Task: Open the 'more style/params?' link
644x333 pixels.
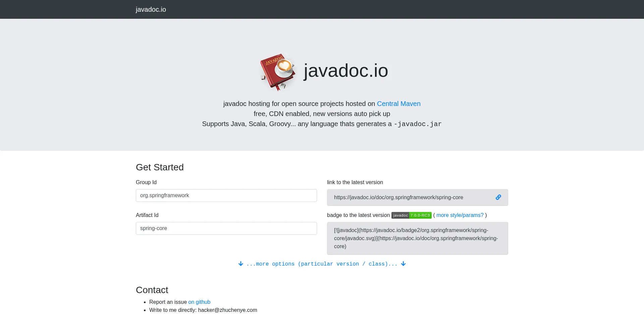Action: [460, 215]
